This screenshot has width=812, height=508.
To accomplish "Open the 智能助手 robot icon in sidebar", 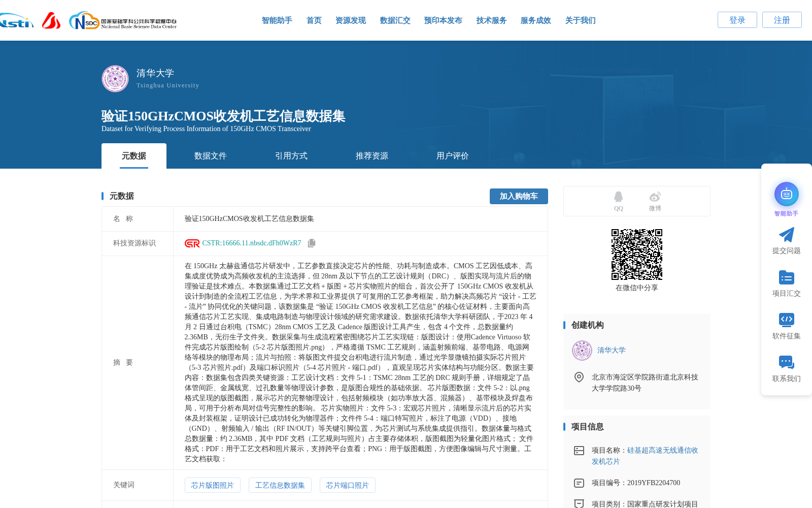I will click(787, 194).
